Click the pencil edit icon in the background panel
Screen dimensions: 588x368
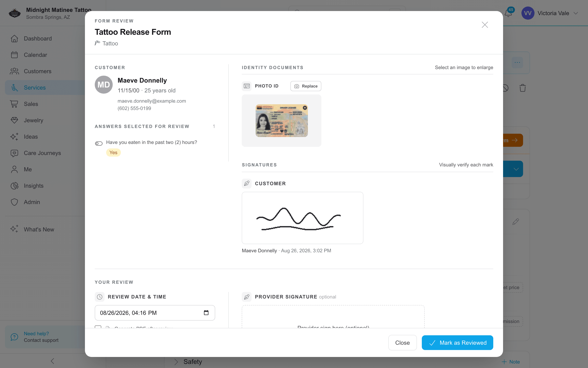coord(516,221)
